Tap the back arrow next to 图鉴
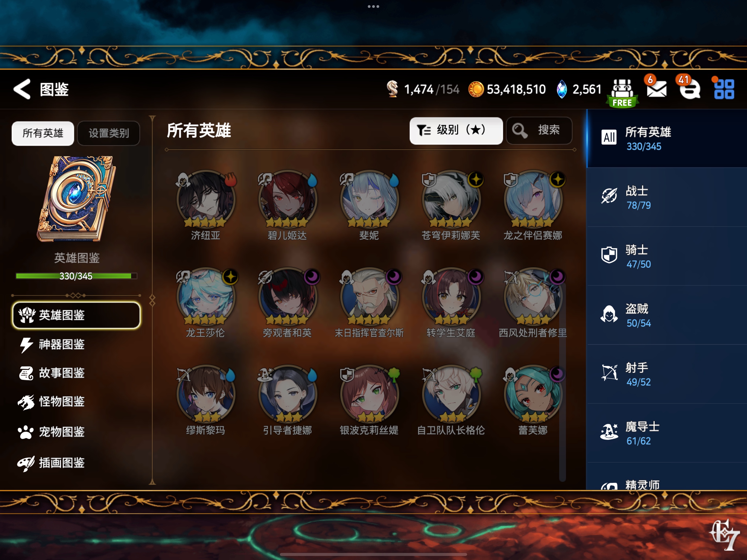The image size is (747, 560). (22, 89)
